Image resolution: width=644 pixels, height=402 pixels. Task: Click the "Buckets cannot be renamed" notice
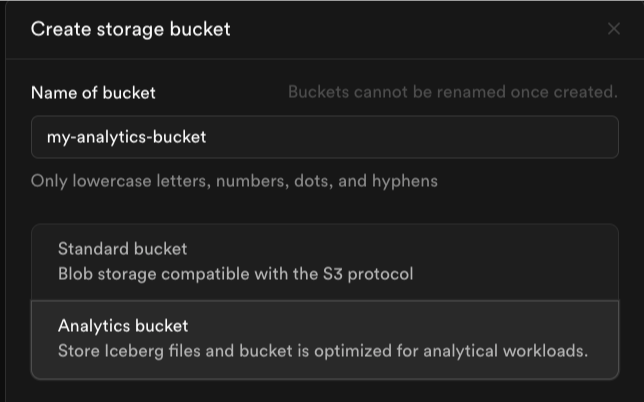452,92
